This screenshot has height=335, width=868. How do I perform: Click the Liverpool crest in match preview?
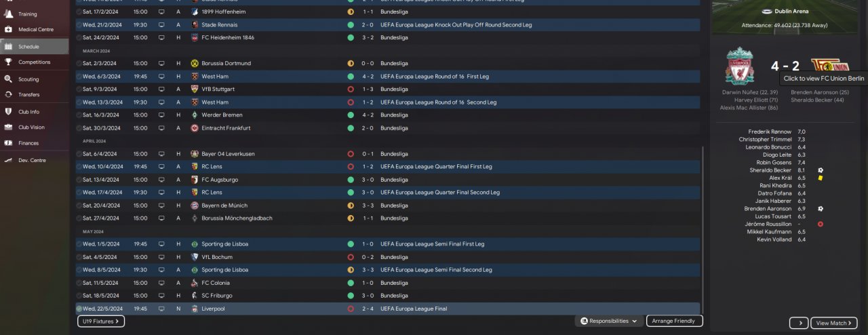739,66
